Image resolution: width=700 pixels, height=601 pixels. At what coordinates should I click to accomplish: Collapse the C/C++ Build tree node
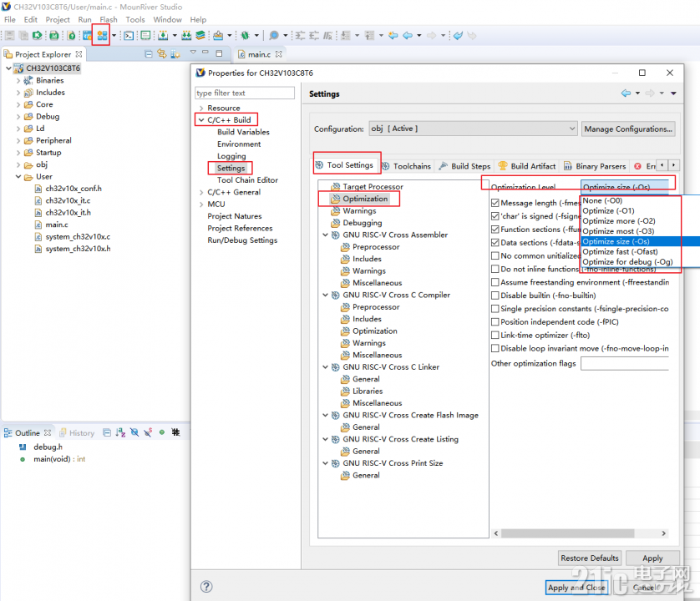tap(201, 120)
